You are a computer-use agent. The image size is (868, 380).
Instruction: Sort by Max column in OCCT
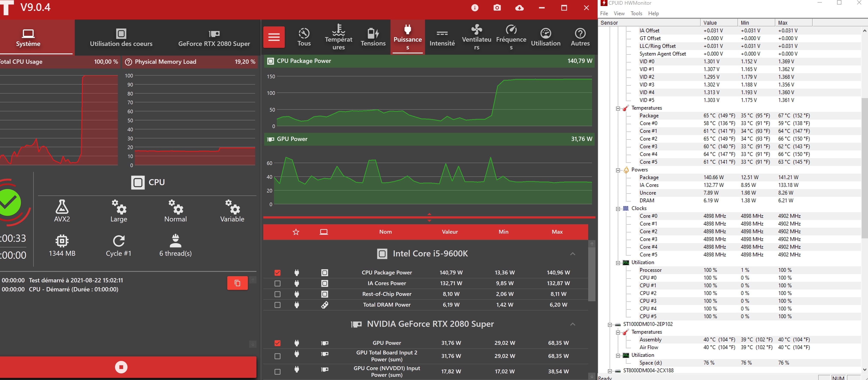pyautogui.click(x=557, y=232)
